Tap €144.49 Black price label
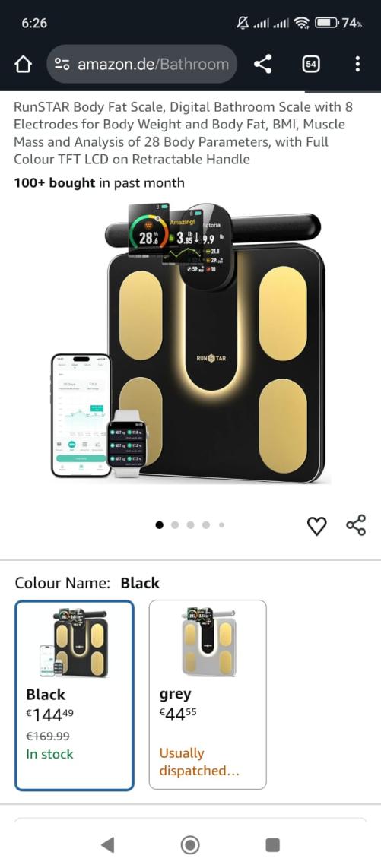 (x=50, y=716)
